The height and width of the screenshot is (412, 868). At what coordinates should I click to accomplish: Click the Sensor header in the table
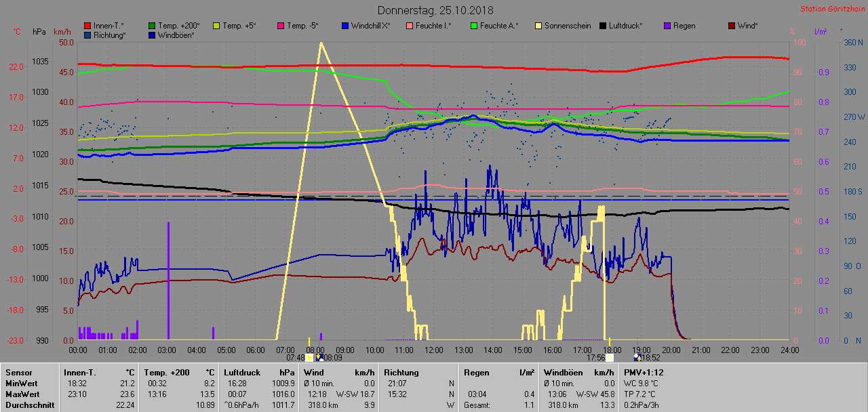pos(18,372)
